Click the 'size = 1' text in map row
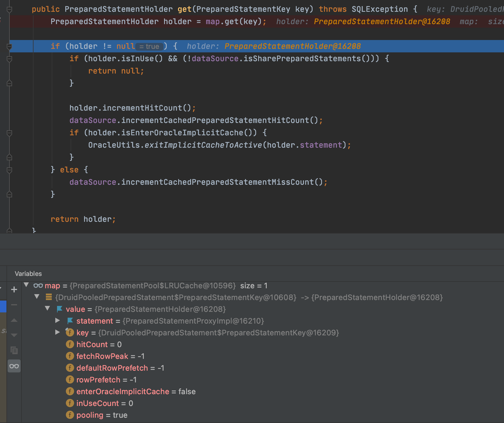The image size is (504, 423). (x=254, y=286)
